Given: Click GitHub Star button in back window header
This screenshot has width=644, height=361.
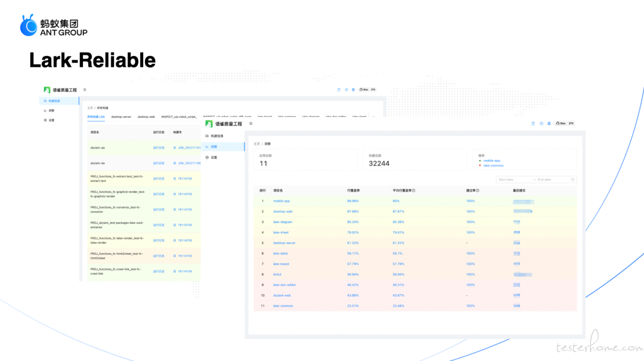Looking at the screenshot, I should coord(364,90).
